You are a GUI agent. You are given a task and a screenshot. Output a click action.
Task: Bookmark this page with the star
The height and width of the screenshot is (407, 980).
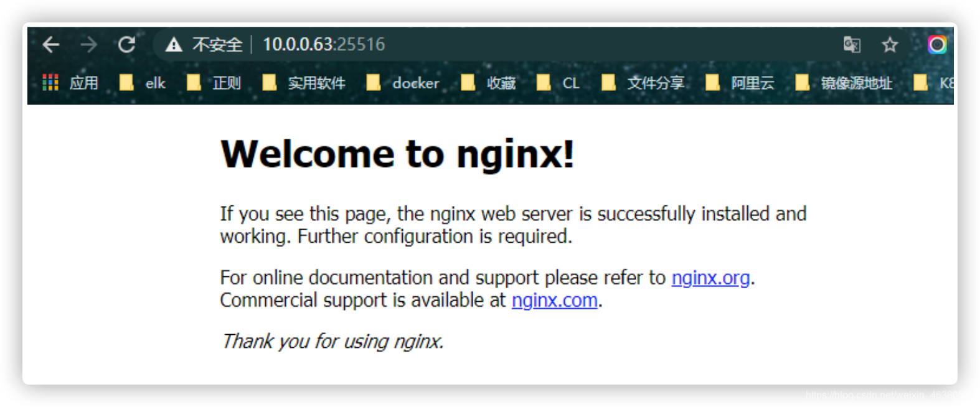[x=890, y=44]
